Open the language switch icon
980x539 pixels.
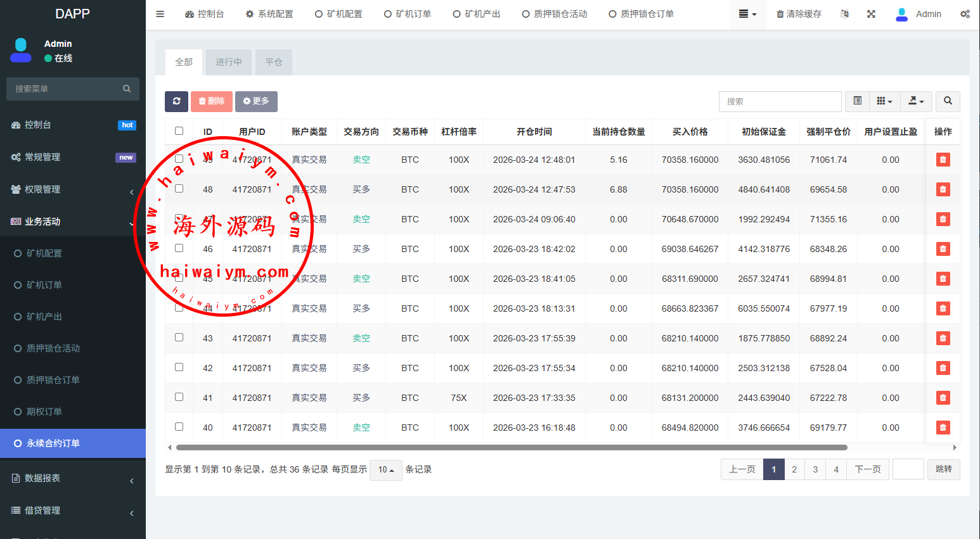coord(844,14)
